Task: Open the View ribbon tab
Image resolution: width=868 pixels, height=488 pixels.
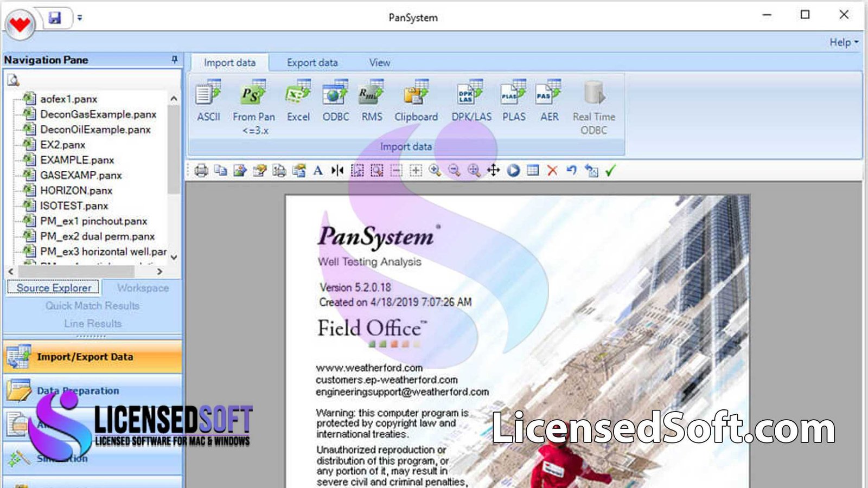Action: (x=380, y=63)
